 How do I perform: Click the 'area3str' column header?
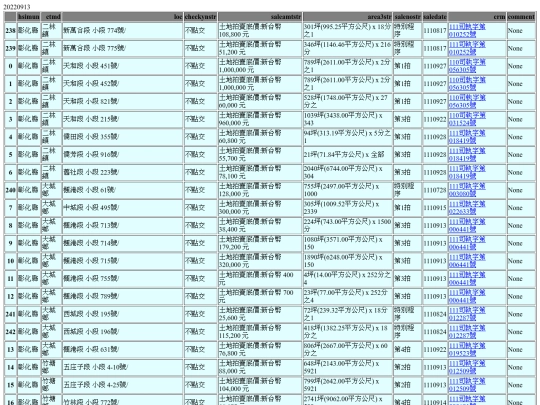tap(347, 17)
